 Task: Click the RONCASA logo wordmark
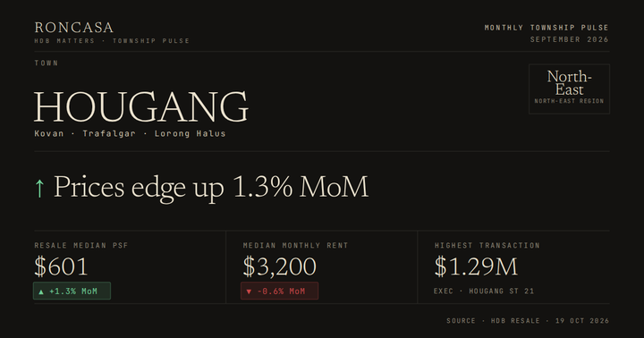pos(74,28)
